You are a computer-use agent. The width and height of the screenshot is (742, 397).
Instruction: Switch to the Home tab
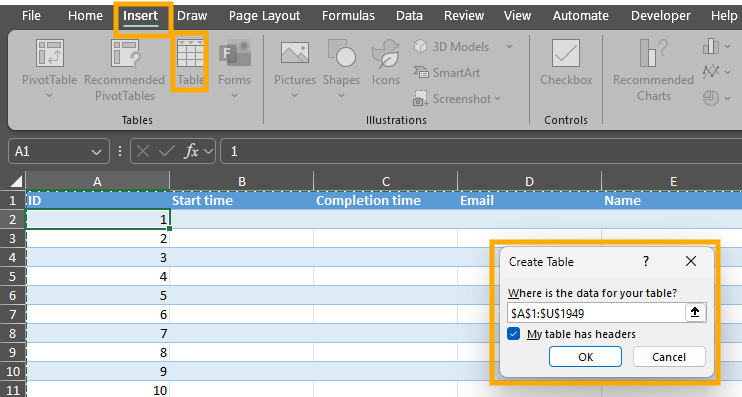[x=85, y=16]
